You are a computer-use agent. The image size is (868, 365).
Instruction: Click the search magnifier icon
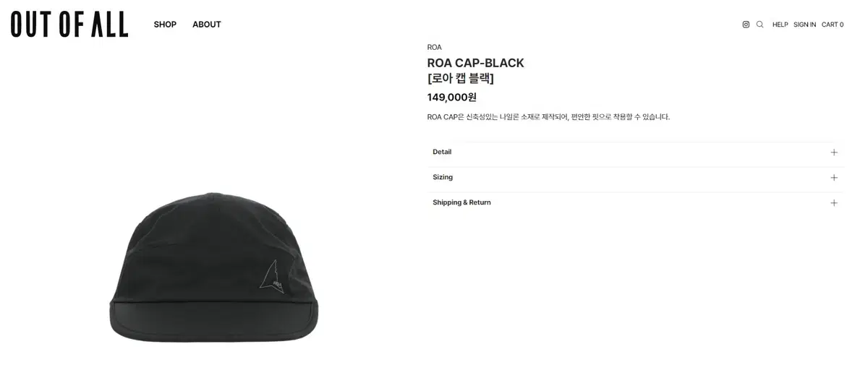tap(759, 25)
